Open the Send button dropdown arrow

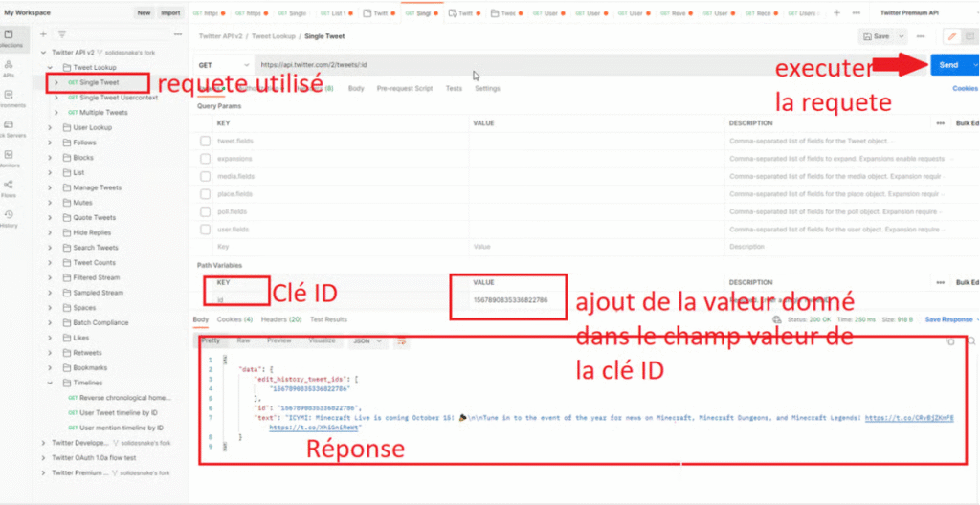973,65
